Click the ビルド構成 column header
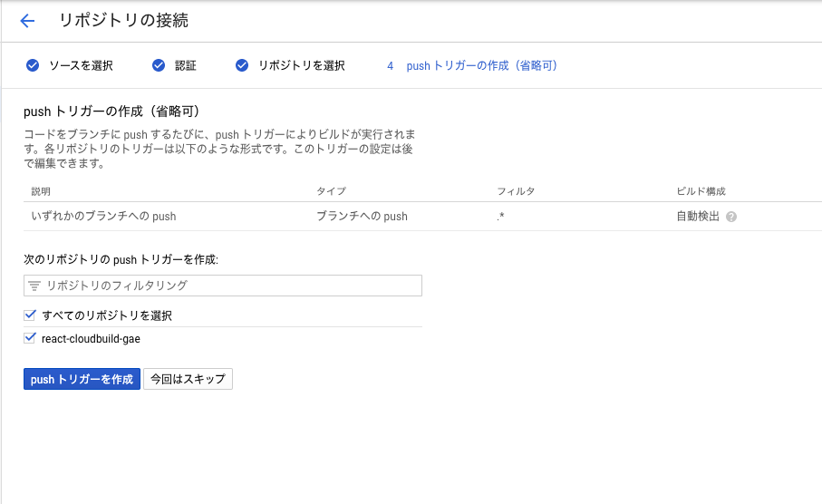Screen dimensions: 822x504 point(701,191)
